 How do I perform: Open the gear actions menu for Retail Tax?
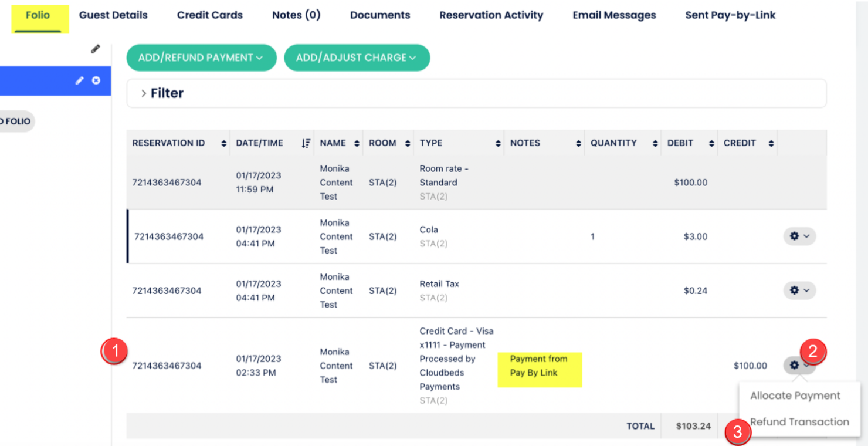799,290
